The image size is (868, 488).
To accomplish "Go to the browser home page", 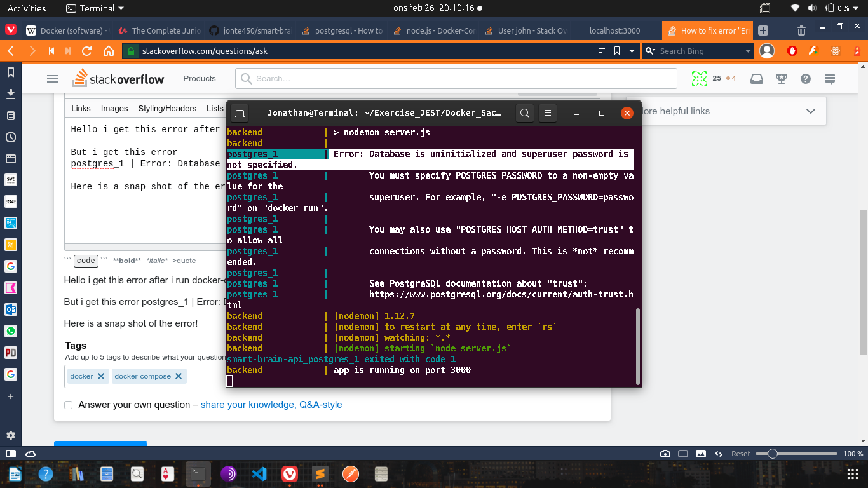I will tap(109, 51).
